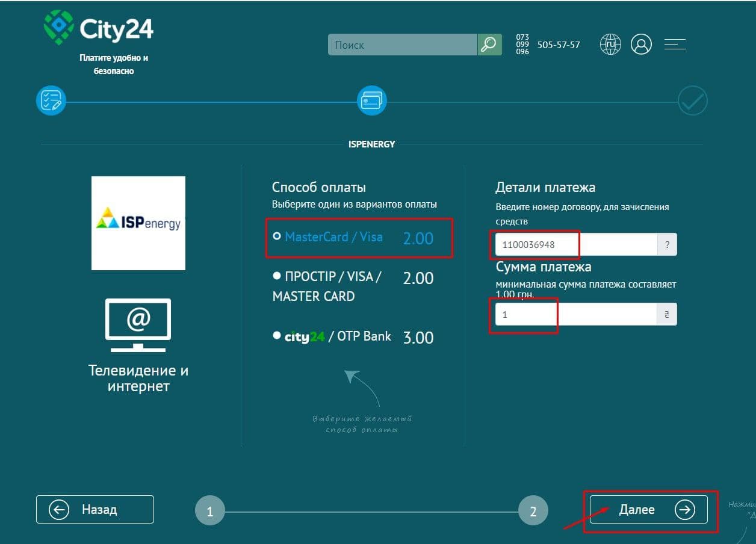Click the payment amount input field
The height and width of the screenshot is (544, 756).
[576, 314]
